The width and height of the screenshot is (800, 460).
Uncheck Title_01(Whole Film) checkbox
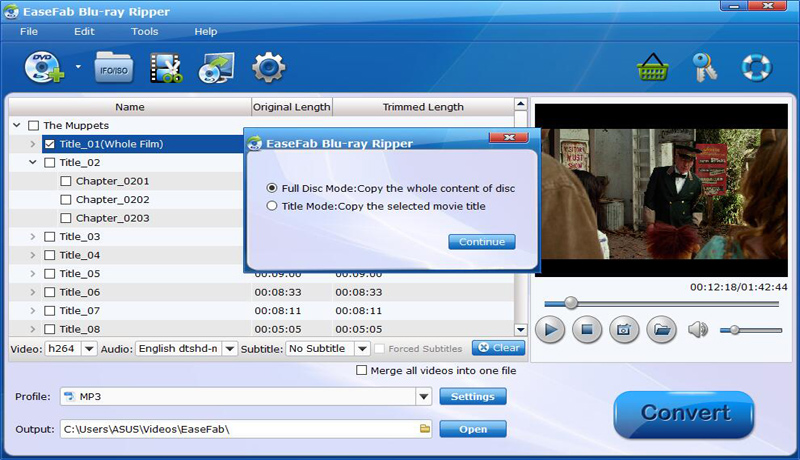click(49, 144)
